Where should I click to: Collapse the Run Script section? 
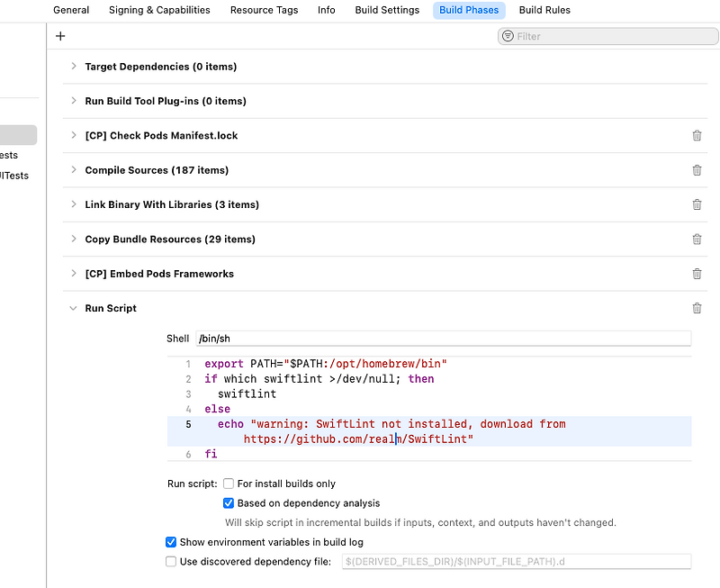(x=74, y=308)
